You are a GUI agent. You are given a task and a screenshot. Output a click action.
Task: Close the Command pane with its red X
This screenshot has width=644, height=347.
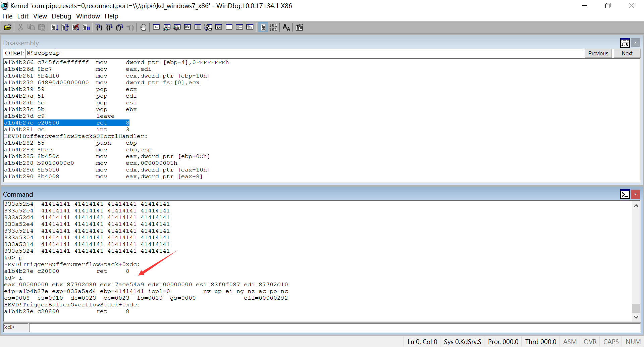point(635,194)
